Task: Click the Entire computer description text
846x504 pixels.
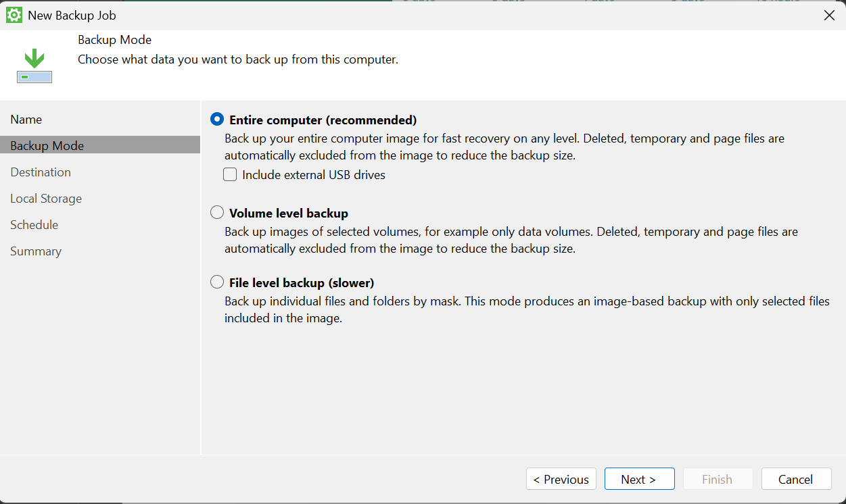Action: pos(504,147)
